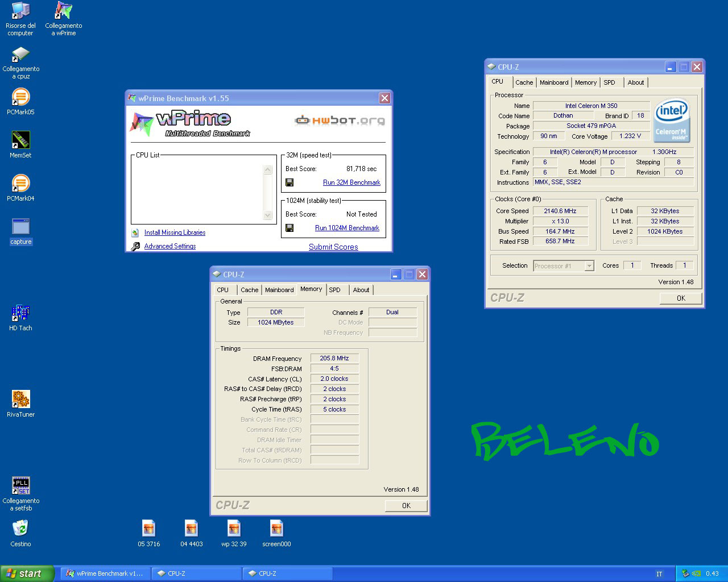Open the Cestino recycle bin
The image size is (728, 582).
click(20, 533)
